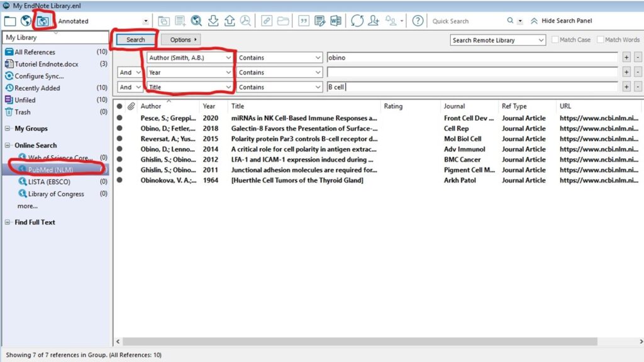Switch to Local Library mode folder icon
The width and height of the screenshot is (644, 362).
(x=10, y=21)
